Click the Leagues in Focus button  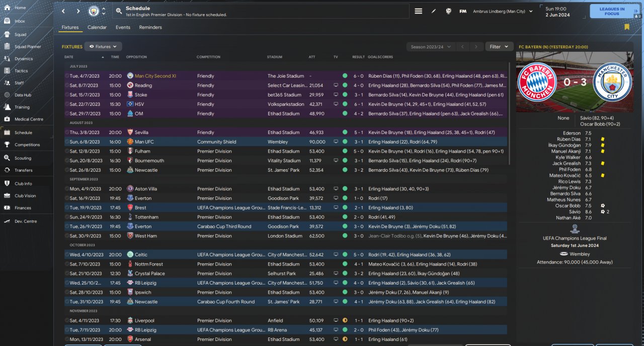(612, 11)
